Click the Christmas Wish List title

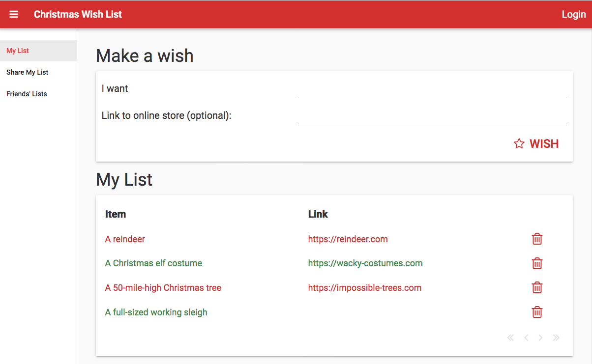coord(78,14)
